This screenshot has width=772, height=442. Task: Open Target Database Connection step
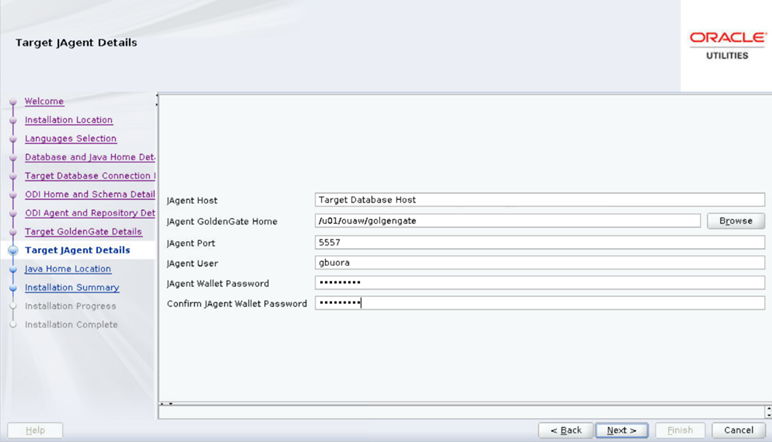[x=90, y=176]
